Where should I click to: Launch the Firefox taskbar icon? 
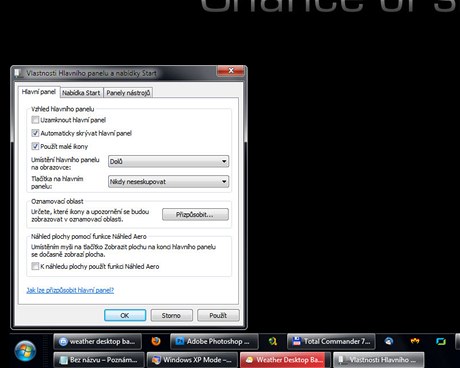click(156, 341)
